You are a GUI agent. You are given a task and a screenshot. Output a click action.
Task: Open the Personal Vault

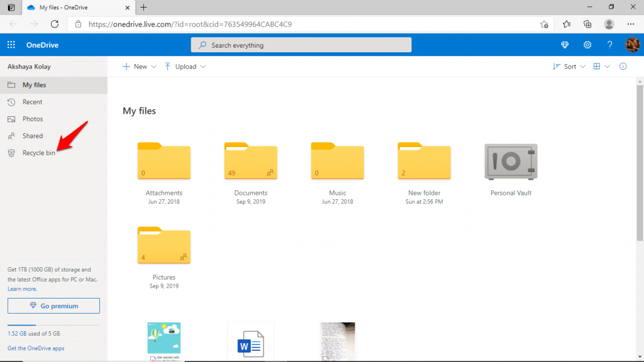(511, 162)
